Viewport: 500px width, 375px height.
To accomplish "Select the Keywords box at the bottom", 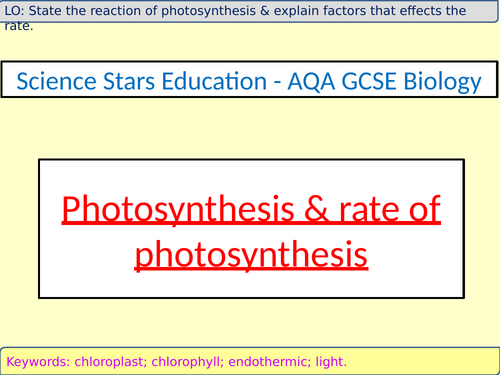I will pos(250,361).
